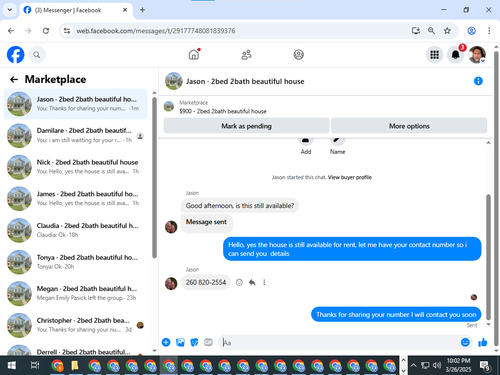Select the Messenger | Facebook tab
The image size is (500, 375).
point(76,10)
